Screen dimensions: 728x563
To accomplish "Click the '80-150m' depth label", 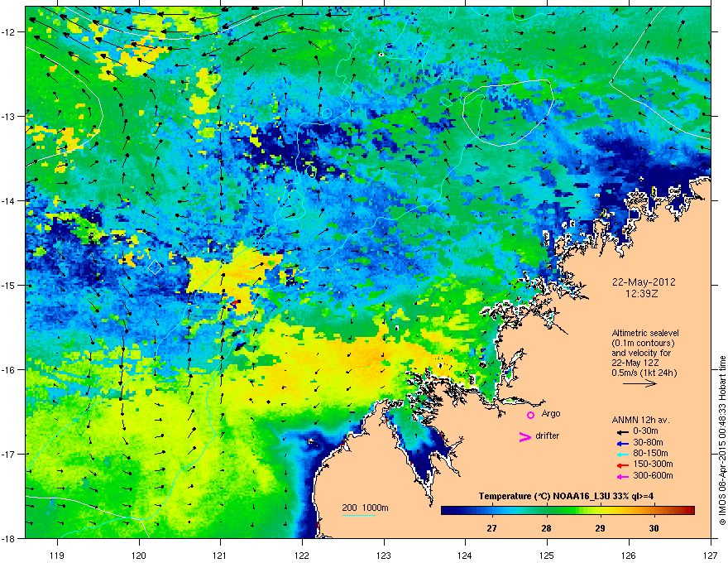I will coord(650,454).
